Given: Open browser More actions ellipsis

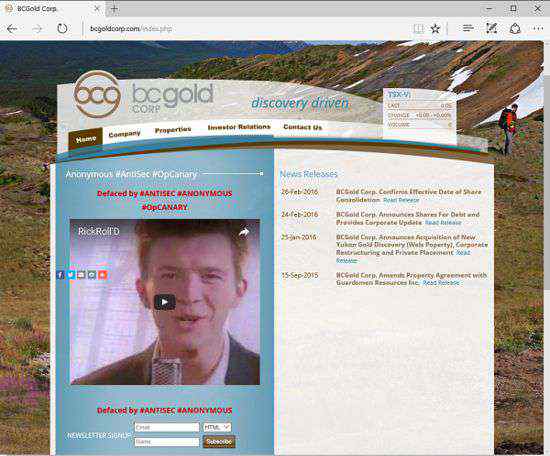Looking at the screenshot, I should click(538, 28).
